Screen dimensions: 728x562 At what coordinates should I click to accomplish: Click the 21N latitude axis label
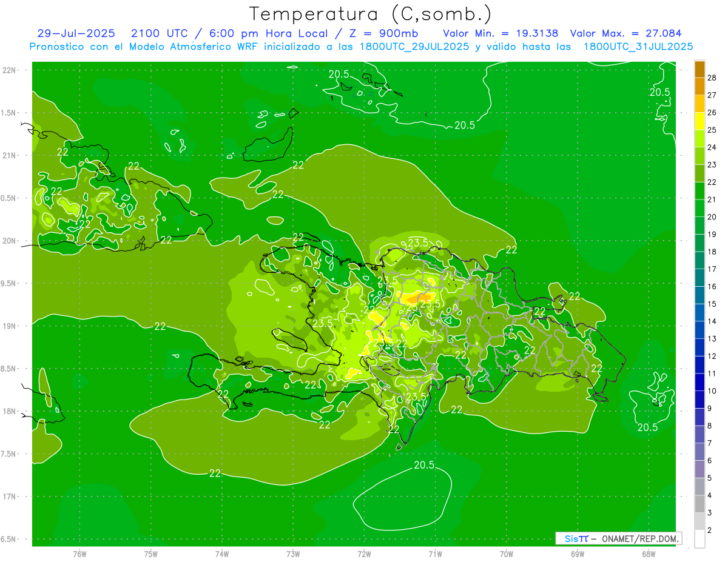(x=10, y=155)
